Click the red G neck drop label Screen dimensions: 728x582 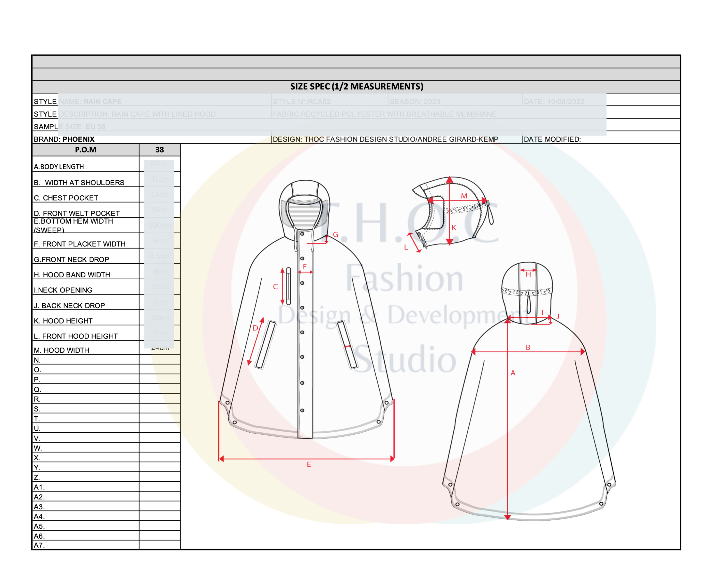335,234
